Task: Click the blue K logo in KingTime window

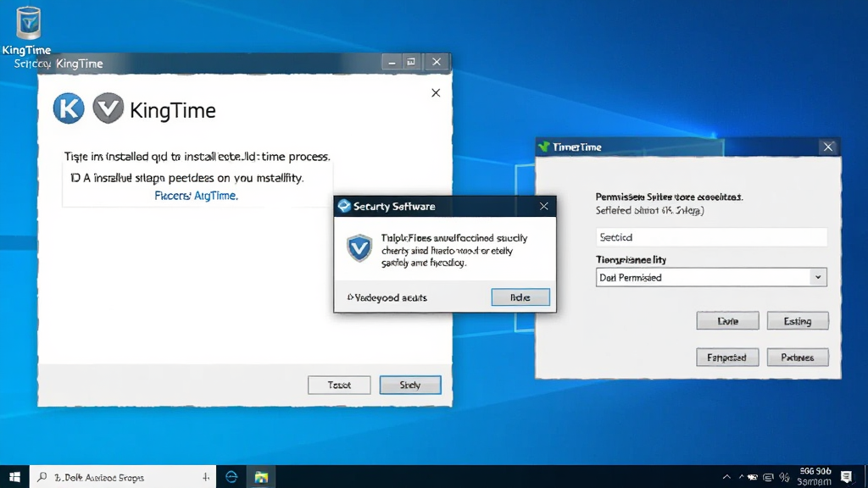Action: coord(69,108)
